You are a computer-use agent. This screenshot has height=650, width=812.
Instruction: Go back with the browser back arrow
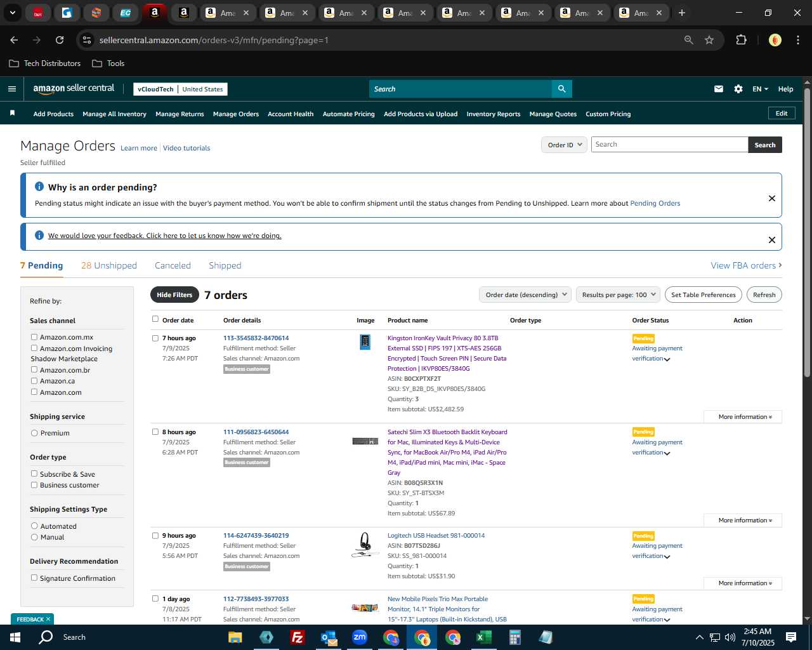pyautogui.click(x=14, y=40)
